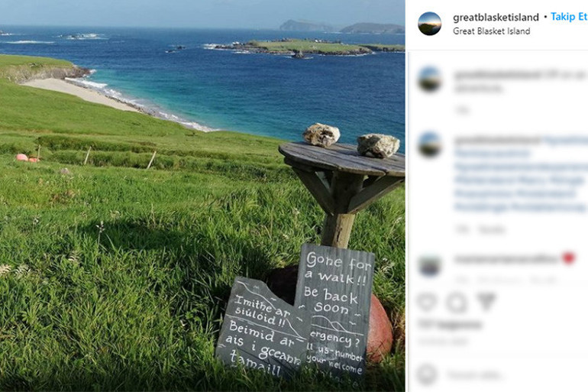The width and height of the screenshot is (588, 392).
Task: View the blurred likes count below the action icons
Action: pyautogui.click(x=450, y=325)
